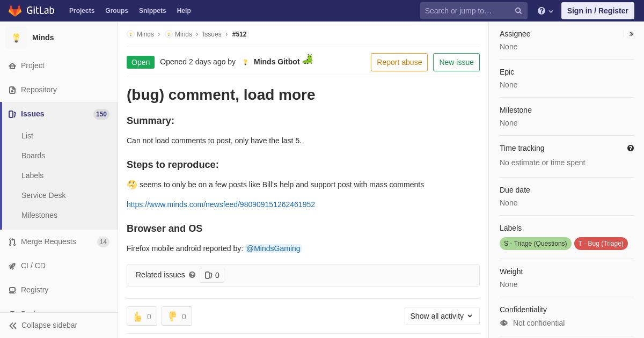Click first Minds breadcrumb avatar icon
This screenshot has width=644, height=338.
click(x=130, y=34)
